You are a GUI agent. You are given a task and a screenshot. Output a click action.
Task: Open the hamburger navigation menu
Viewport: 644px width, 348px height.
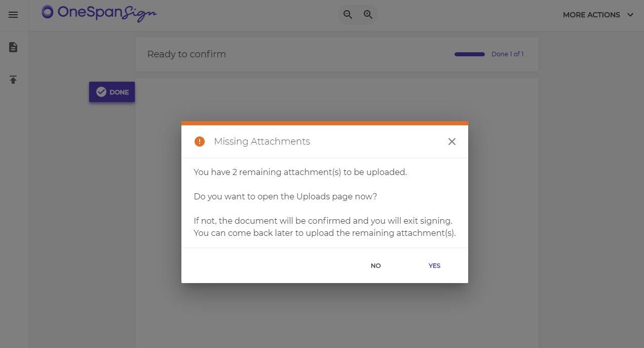tap(13, 15)
